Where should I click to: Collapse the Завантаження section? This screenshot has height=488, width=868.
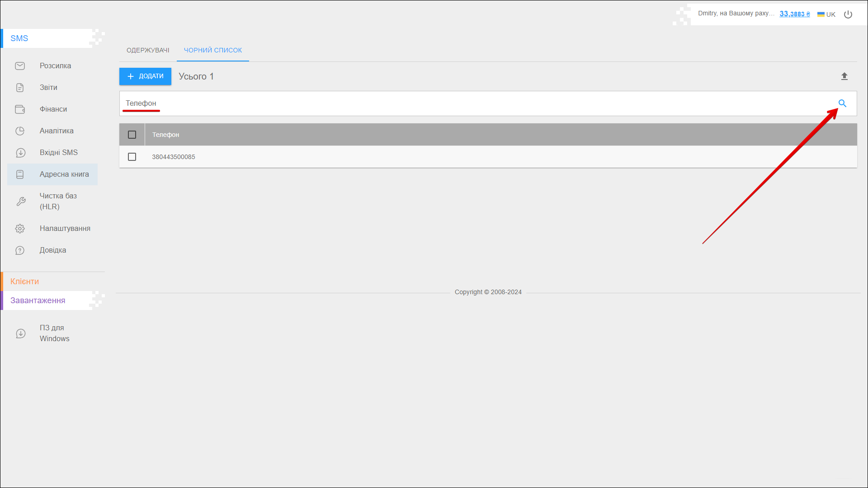(x=38, y=300)
